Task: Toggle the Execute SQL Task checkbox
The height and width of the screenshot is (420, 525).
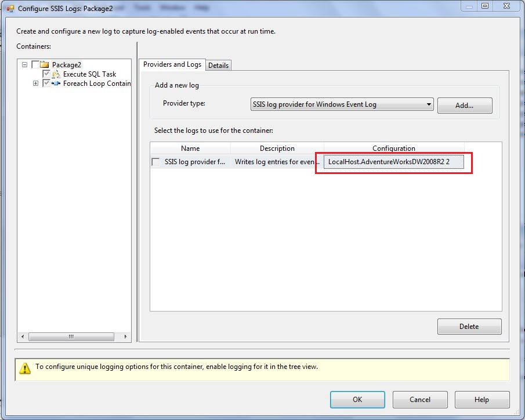Action: [46, 74]
